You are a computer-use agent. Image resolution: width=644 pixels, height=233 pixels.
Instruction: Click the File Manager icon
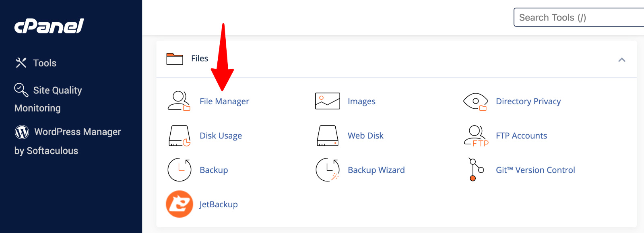point(179,101)
